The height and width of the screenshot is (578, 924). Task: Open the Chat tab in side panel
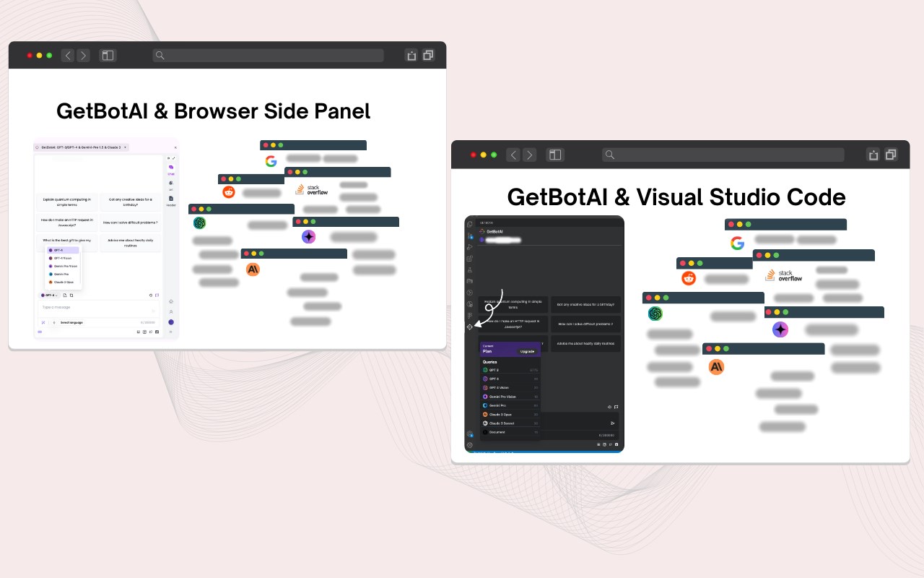[x=171, y=170]
